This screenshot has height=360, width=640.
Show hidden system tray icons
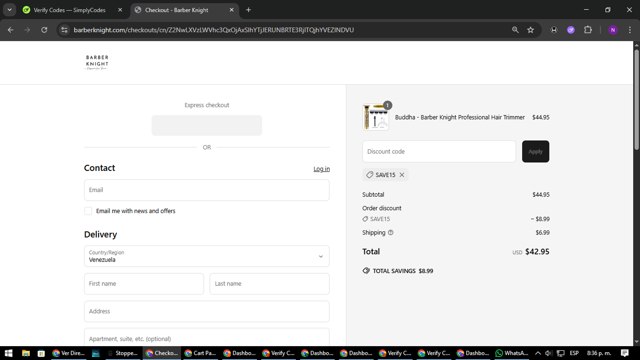click(538, 353)
